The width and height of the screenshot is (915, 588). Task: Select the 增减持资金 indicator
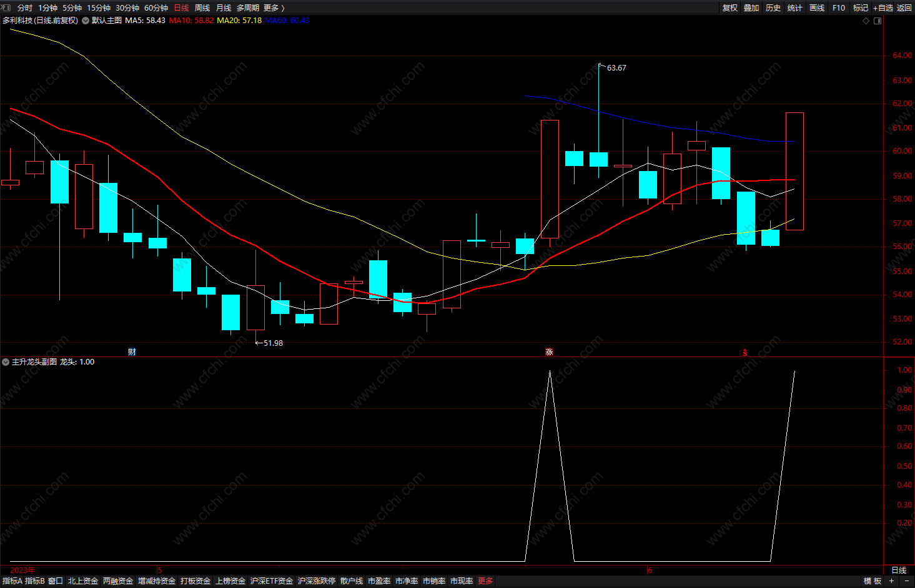(x=157, y=581)
